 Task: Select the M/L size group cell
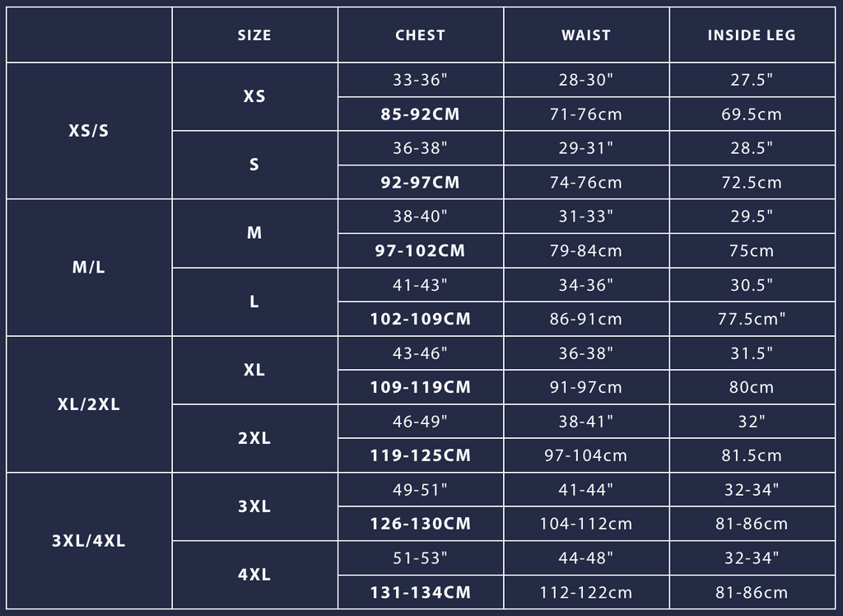(x=89, y=268)
